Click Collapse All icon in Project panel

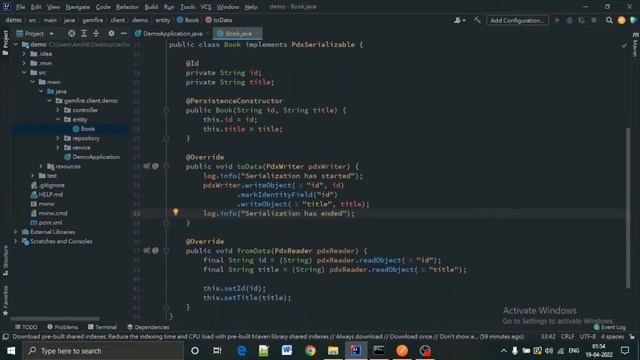[x=96, y=33]
